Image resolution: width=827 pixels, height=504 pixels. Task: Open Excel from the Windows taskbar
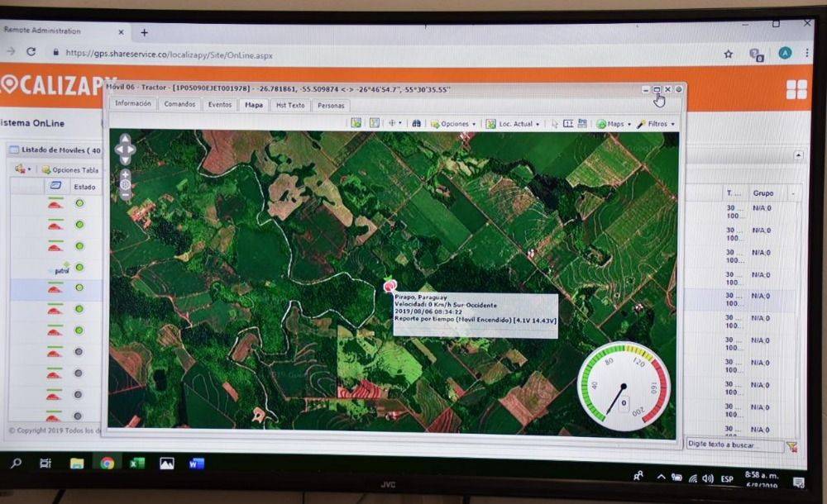[x=136, y=464]
